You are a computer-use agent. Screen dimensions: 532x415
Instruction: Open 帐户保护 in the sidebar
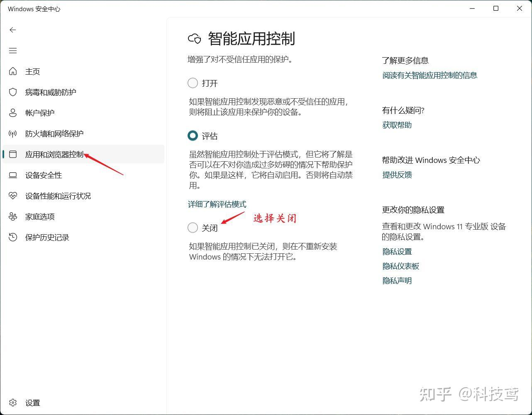point(83,113)
